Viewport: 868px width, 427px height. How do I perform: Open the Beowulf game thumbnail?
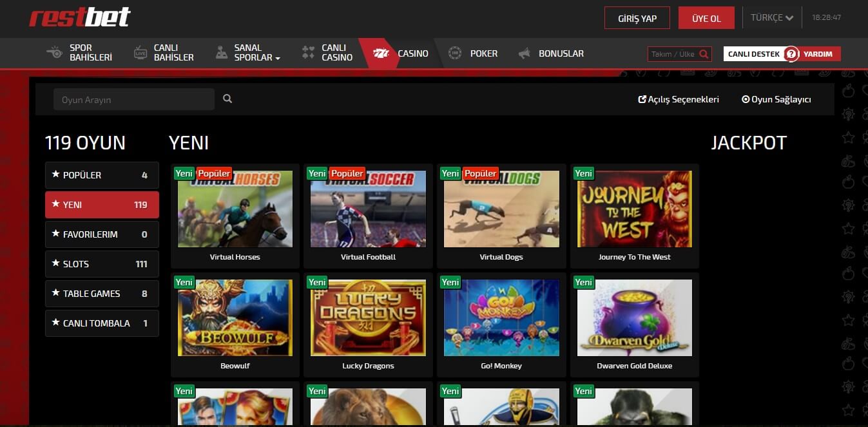tap(235, 318)
